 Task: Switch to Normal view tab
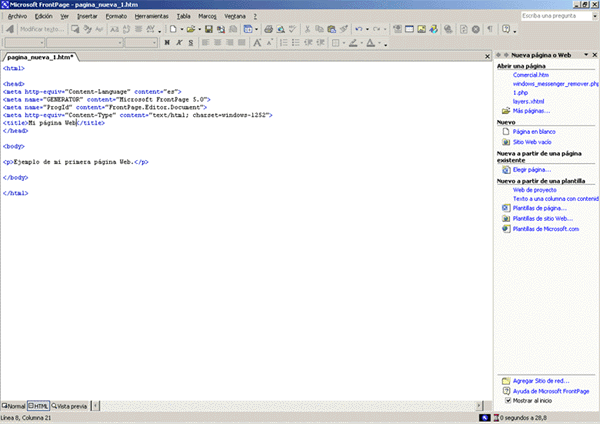click(14, 406)
